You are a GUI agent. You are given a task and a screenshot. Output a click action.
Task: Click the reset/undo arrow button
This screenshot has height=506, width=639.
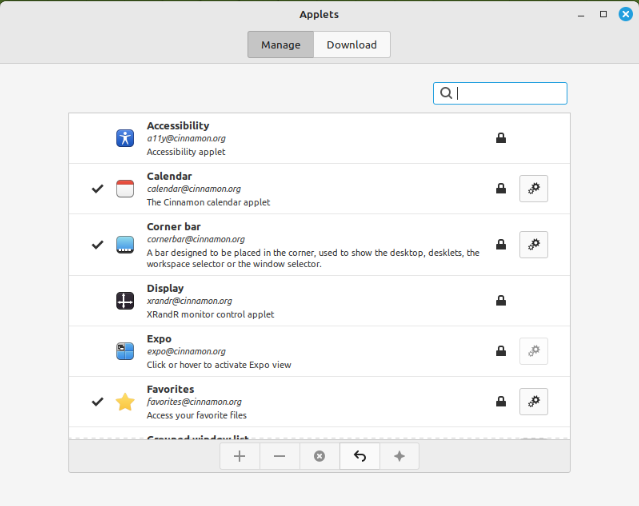tap(359, 456)
